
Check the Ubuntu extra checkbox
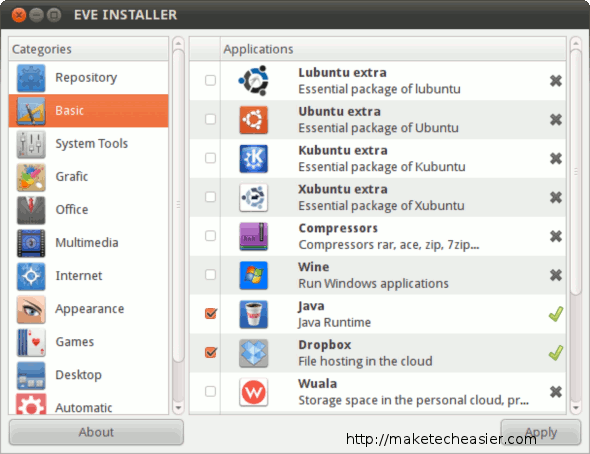[x=210, y=119]
